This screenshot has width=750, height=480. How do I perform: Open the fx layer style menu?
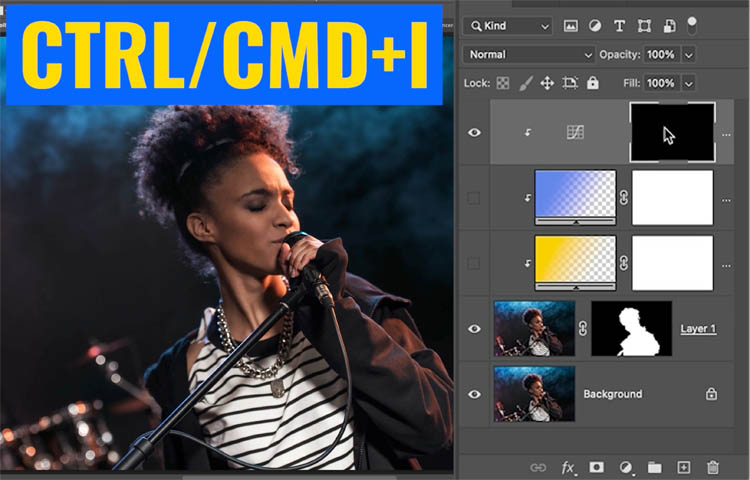coord(568,468)
